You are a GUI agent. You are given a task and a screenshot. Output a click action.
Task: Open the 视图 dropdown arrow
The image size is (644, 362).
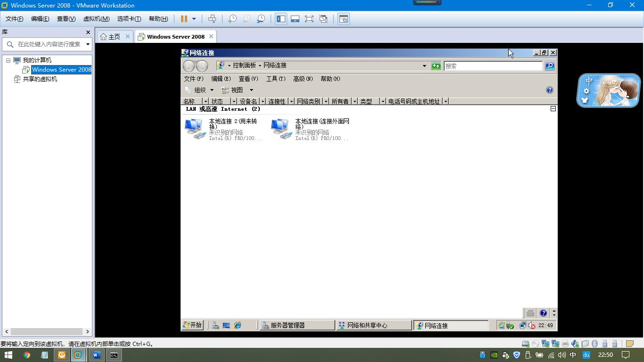click(251, 90)
